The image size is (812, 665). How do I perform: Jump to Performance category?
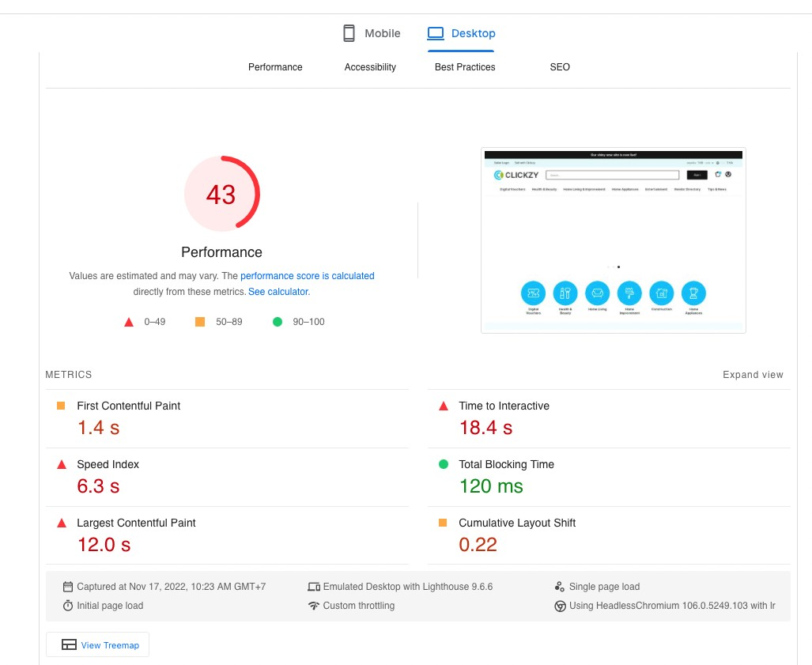275,66
